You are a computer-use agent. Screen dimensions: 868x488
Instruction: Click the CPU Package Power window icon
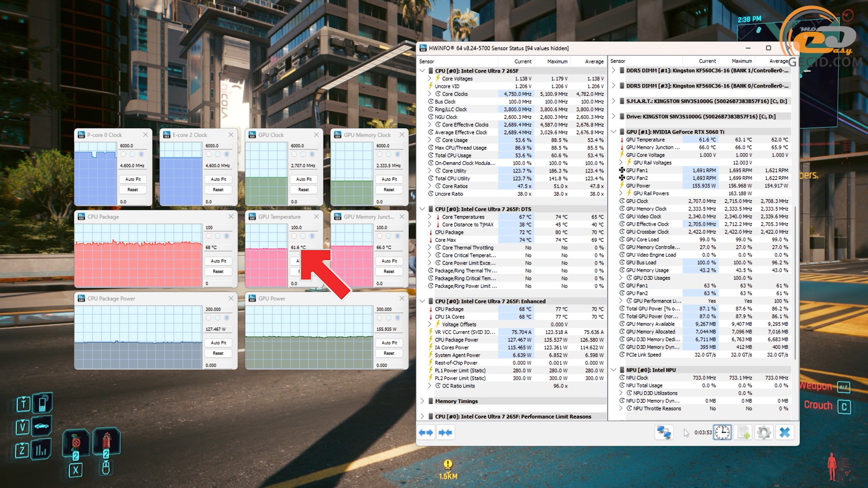click(x=81, y=298)
